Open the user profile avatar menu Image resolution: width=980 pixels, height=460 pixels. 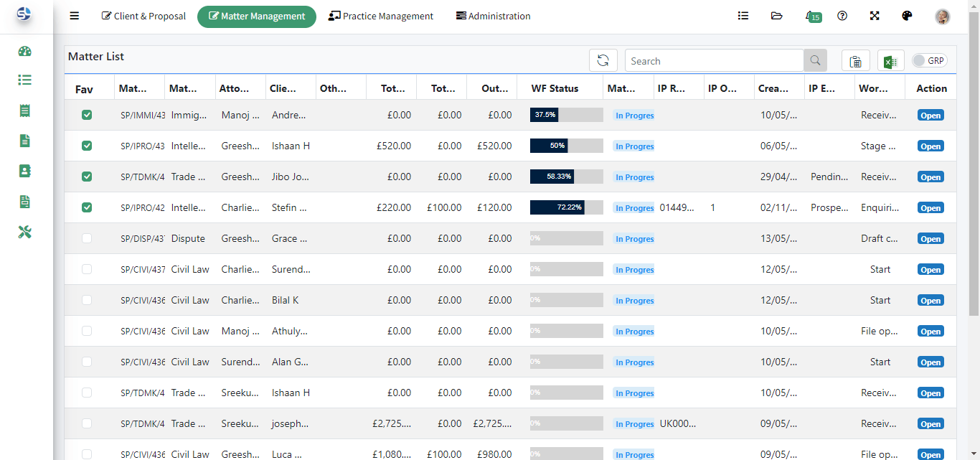tap(943, 17)
